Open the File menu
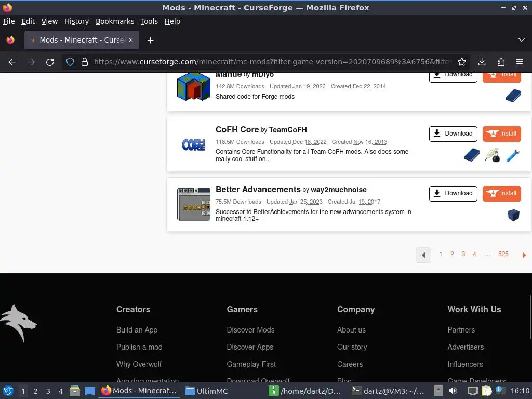Image resolution: width=532 pixels, height=399 pixels. click(9, 21)
